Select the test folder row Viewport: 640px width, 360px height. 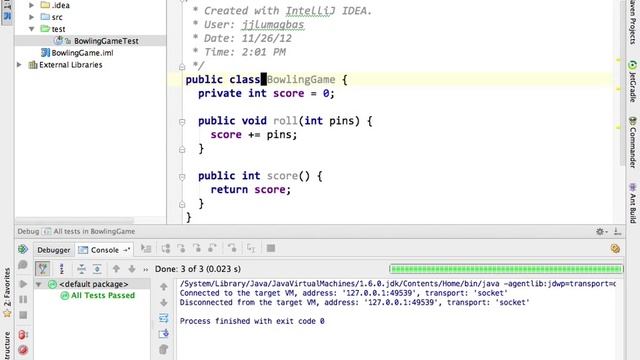[91, 29]
